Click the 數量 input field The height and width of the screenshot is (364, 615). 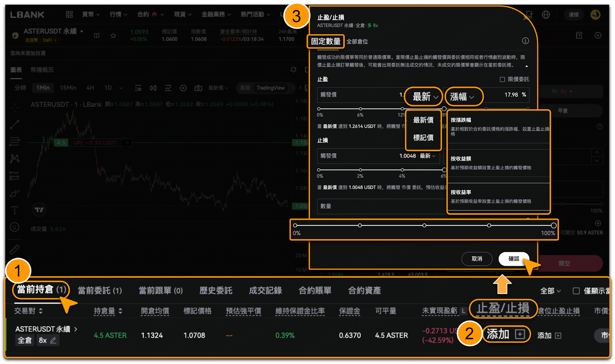(381, 206)
